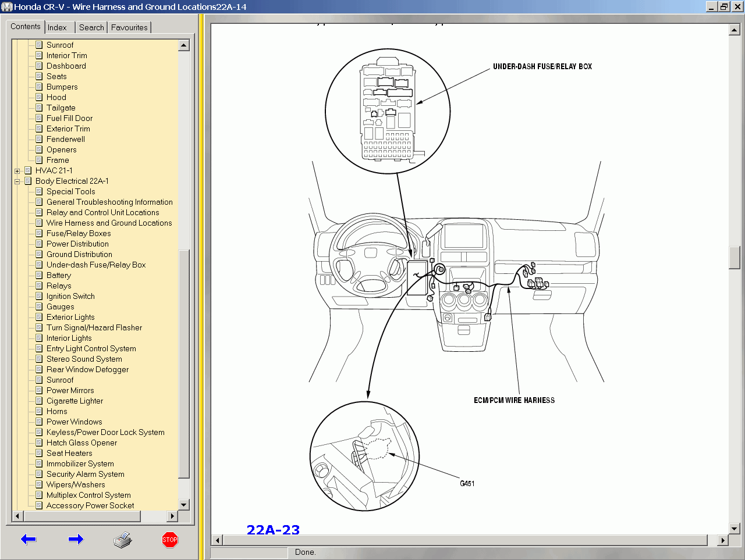Click the page icon beside Hood

(x=39, y=97)
